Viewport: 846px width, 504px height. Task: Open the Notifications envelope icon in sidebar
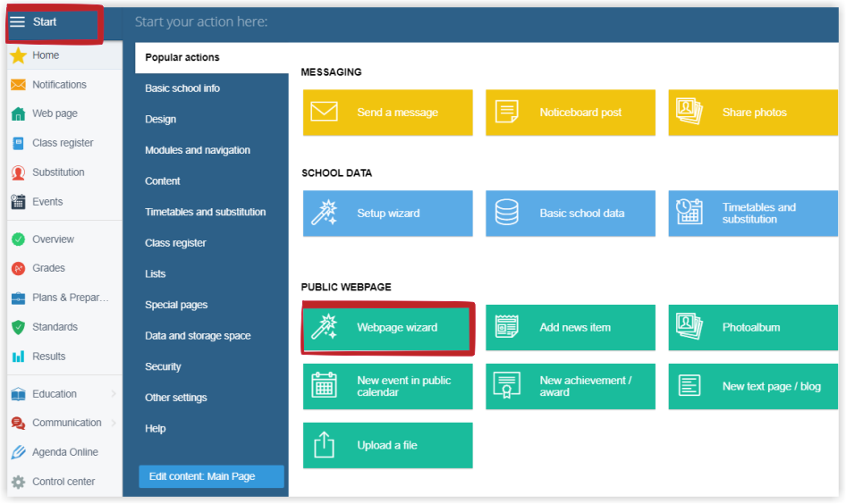[x=19, y=85]
